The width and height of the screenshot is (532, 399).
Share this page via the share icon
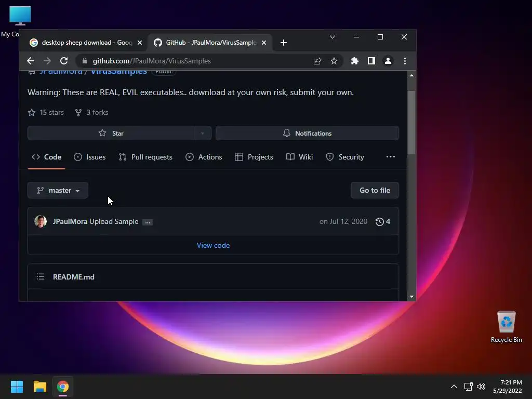(x=317, y=61)
